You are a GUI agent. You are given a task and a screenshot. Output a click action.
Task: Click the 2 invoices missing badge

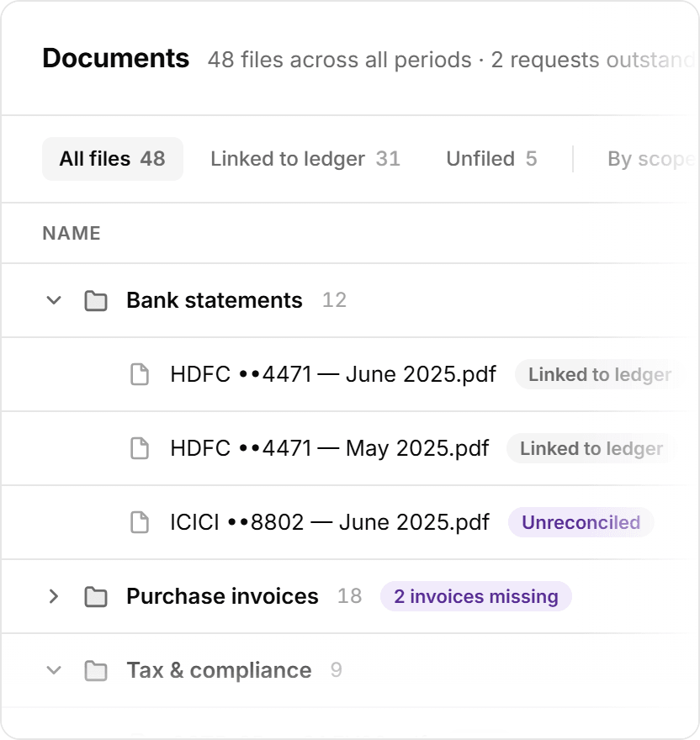[476, 596]
